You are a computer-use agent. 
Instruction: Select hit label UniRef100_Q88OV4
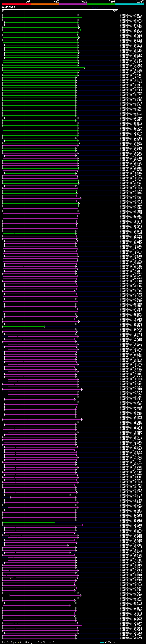click(x=131, y=638)
